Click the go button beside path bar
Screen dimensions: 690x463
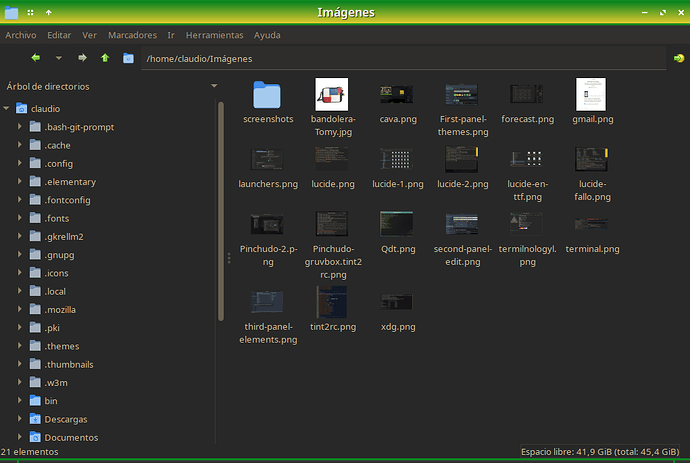pyautogui.click(x=678, y=59)
